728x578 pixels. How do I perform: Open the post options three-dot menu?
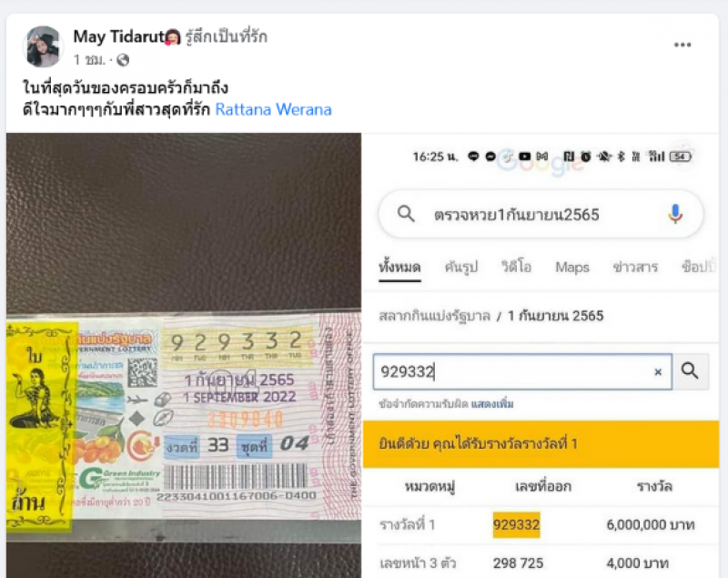click(682, 45)
